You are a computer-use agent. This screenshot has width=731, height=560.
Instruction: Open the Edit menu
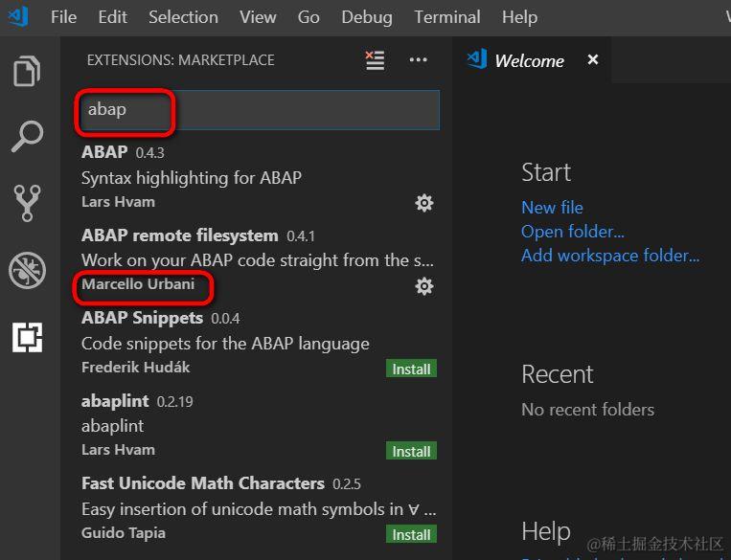(x=112, y=17)
